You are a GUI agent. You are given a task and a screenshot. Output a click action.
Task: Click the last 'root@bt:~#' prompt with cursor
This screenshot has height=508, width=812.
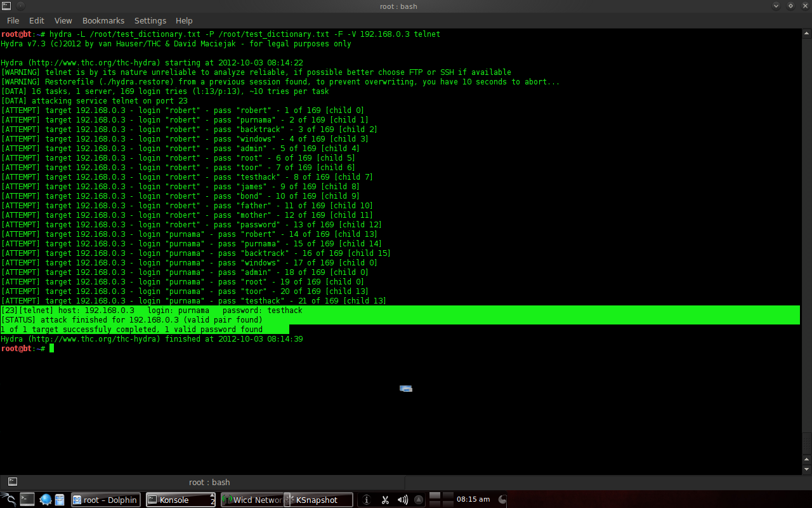pyautogui.click(x=27, y=349)
